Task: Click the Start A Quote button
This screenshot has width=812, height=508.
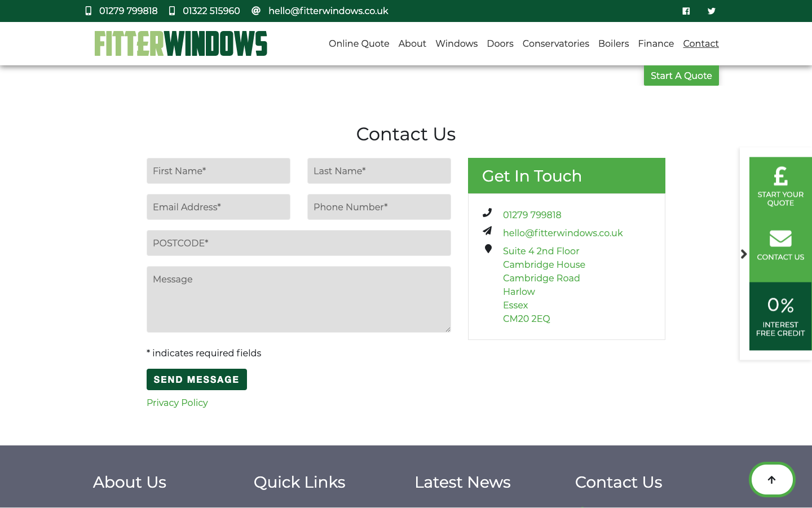Action: (x=681, y=76)
